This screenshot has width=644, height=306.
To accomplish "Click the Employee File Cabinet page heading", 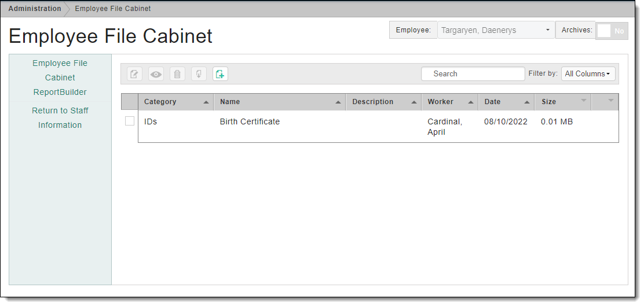I will tap(111, 36).
